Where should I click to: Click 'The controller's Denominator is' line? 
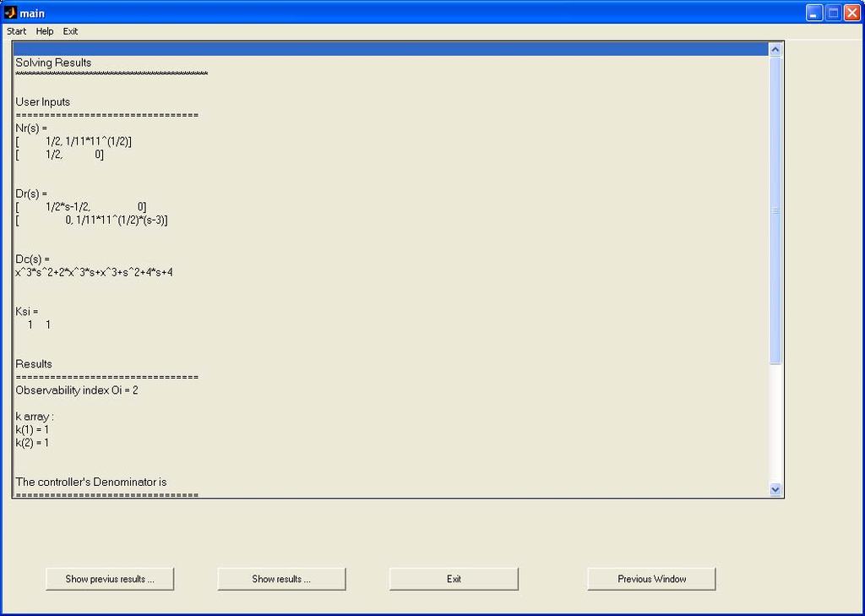click(390, 482)
